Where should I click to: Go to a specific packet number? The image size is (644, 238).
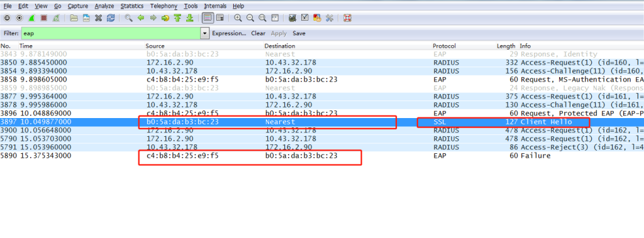coord(165,18)
